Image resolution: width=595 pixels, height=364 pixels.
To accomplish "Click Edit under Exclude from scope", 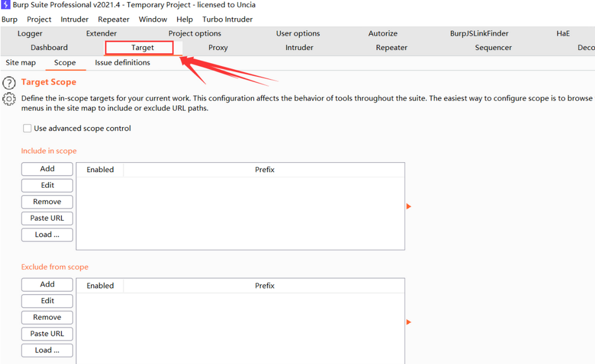I will tap(47, 301).
